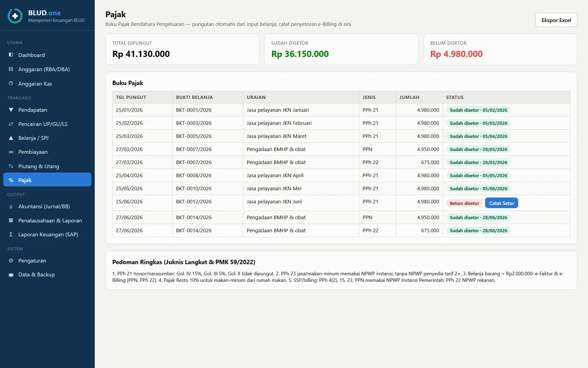
Task: Click Sudah disetor badge dated 05/02/2026
Action: pyautogui.click(x=478, y=110)
